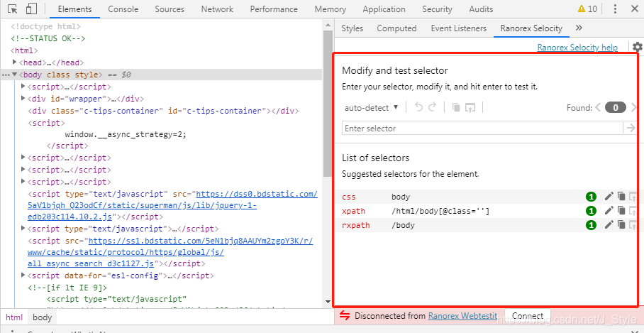Click the undo selector arrow
Image resolution: width=644 pixels, height=333 pixels.
point(418,107)
